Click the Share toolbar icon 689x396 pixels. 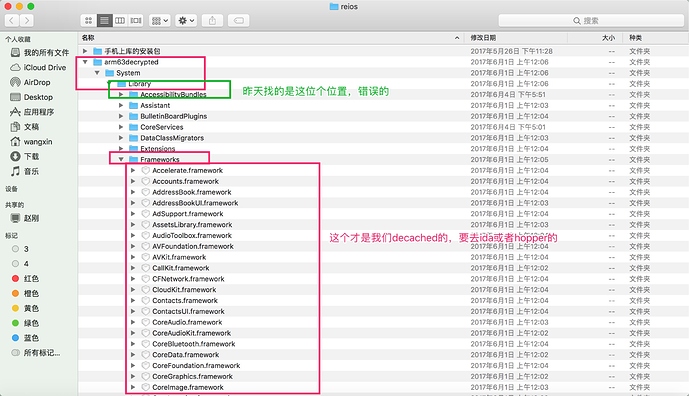[x=212, y=20]
